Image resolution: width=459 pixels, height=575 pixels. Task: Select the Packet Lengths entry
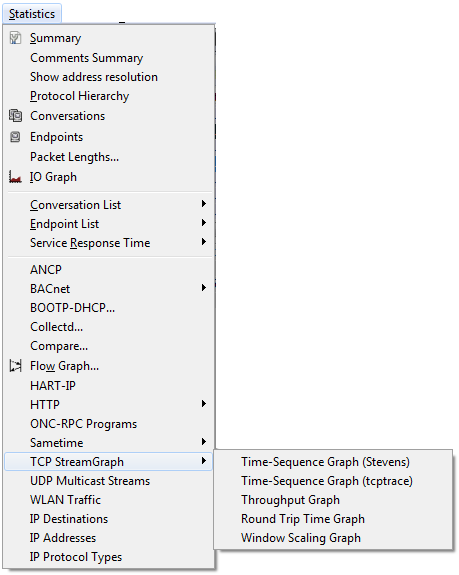74,157
